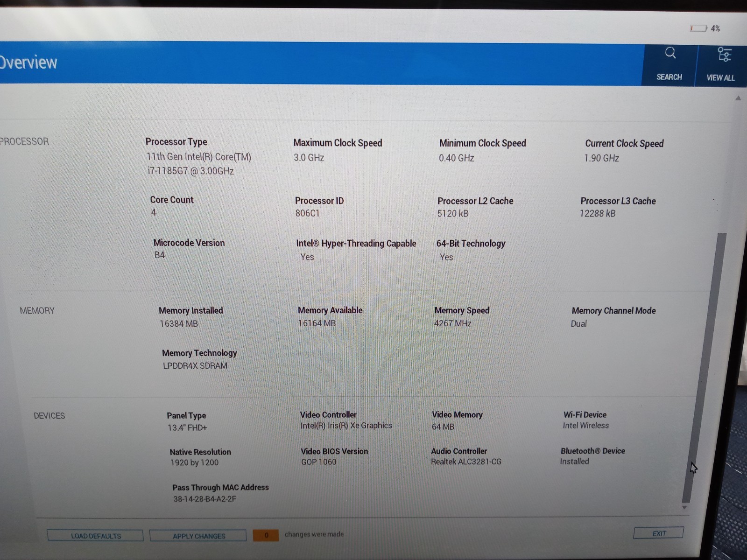Viewport: 747px width, 560px height.
Task: Select the MEMORY section label
Action: [x=37, y=311]
